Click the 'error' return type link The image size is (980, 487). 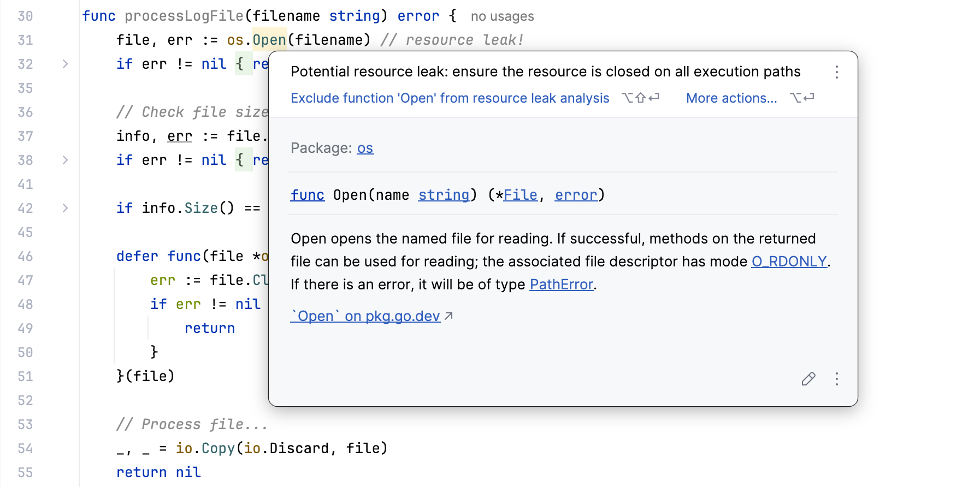[x=576, y=195]
